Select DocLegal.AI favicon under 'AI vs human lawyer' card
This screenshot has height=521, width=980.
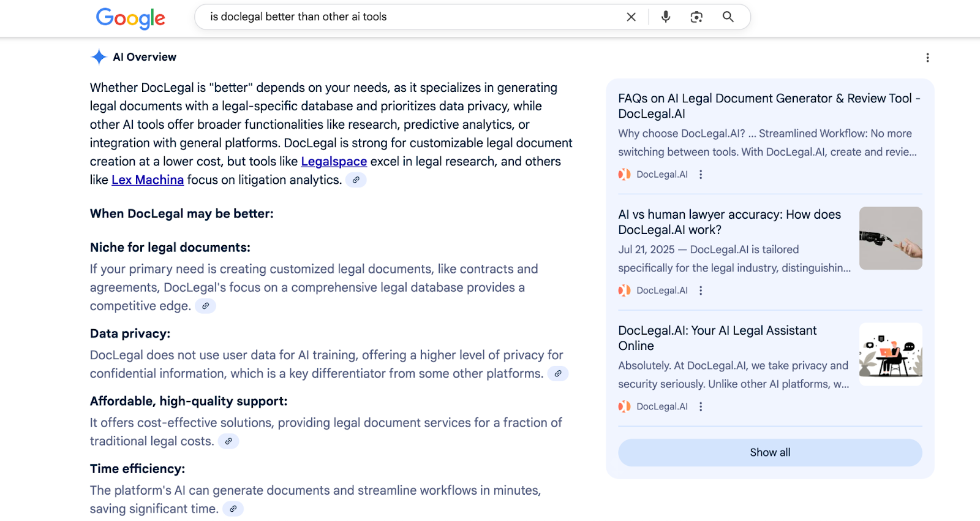tap(624, 291)
